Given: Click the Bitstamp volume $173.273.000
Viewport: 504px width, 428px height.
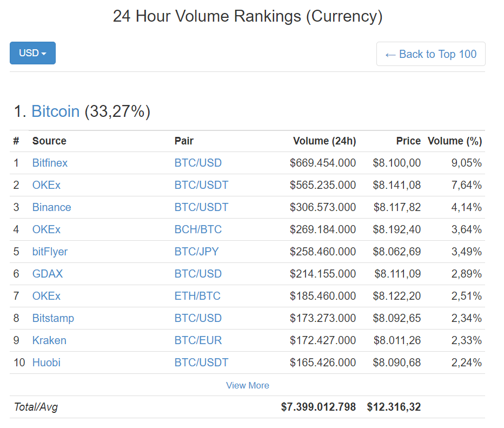Looking at the screenshot, I should point(323,318).
